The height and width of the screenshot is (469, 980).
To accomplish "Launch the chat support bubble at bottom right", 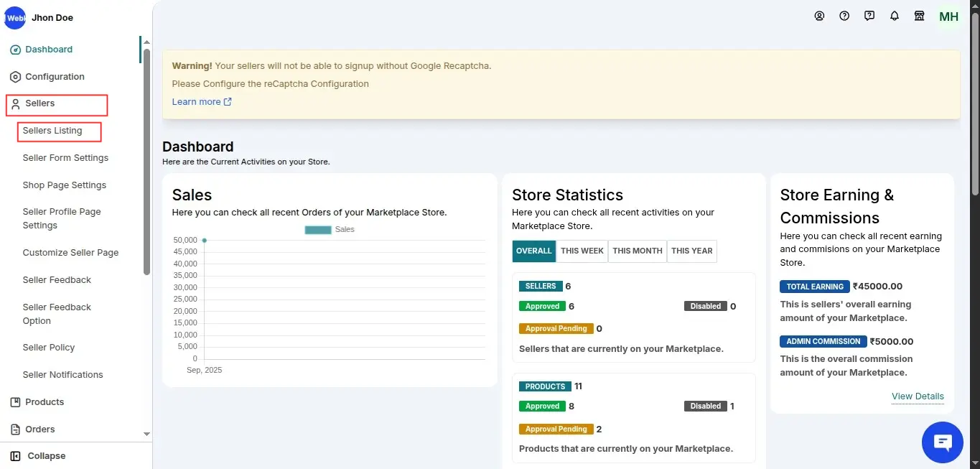I will coord(942,442).
